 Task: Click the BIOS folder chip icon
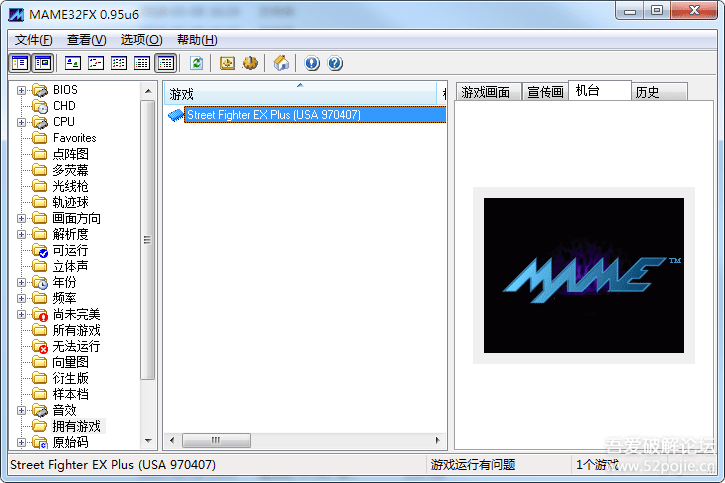pyautogui.click(x=40, y=90)
